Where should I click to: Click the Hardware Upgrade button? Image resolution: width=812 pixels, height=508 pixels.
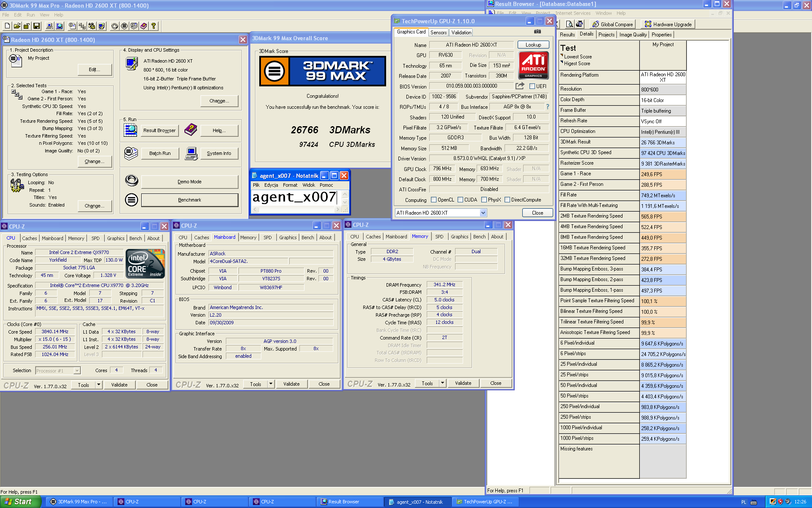click(x=668, y=24)
